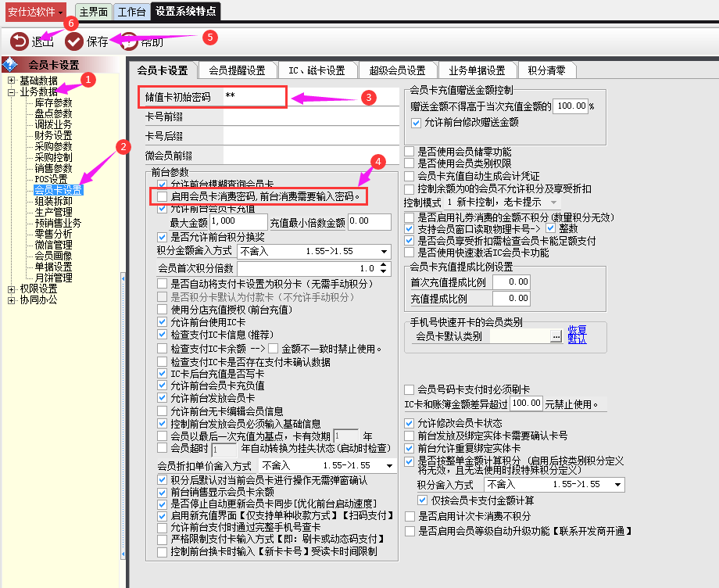Expand the 协同办公 tree node
The image size is (719, 588).
point(12,300)
